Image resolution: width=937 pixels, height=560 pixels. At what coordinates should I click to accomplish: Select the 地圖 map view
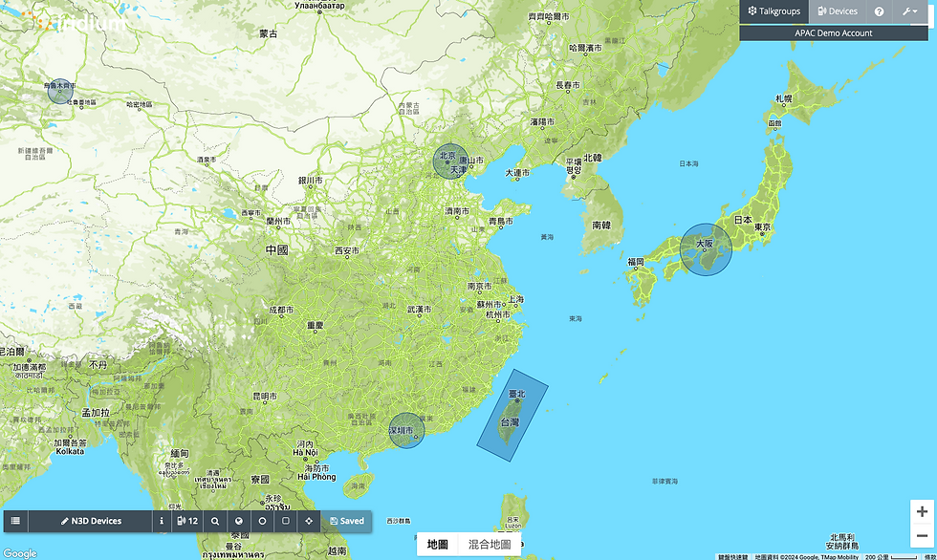[438, 545]
